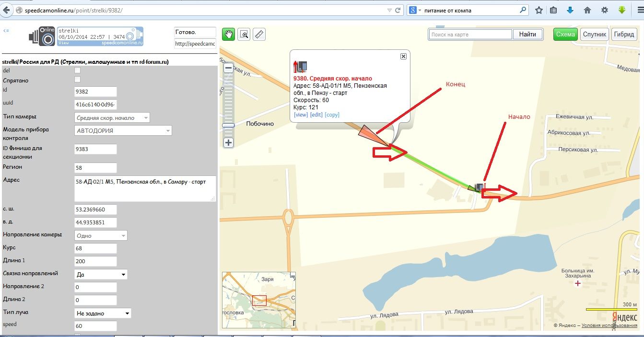The width and height of the screenshot is (644, 337).
Task: Click the browser home icon
Action: point(587,10)
